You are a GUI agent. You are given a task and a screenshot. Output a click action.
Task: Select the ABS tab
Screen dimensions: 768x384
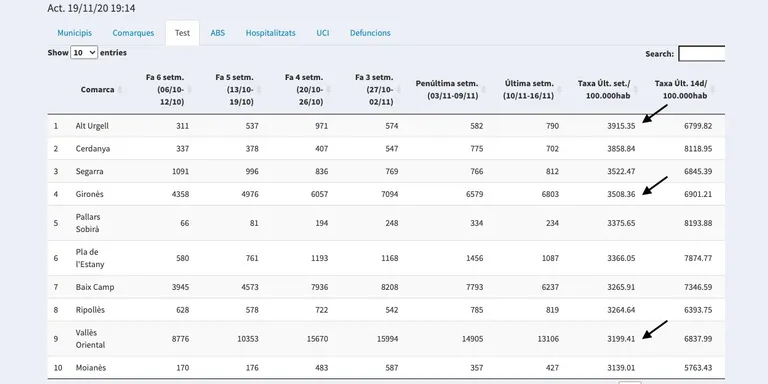click(x=217, y=33)
